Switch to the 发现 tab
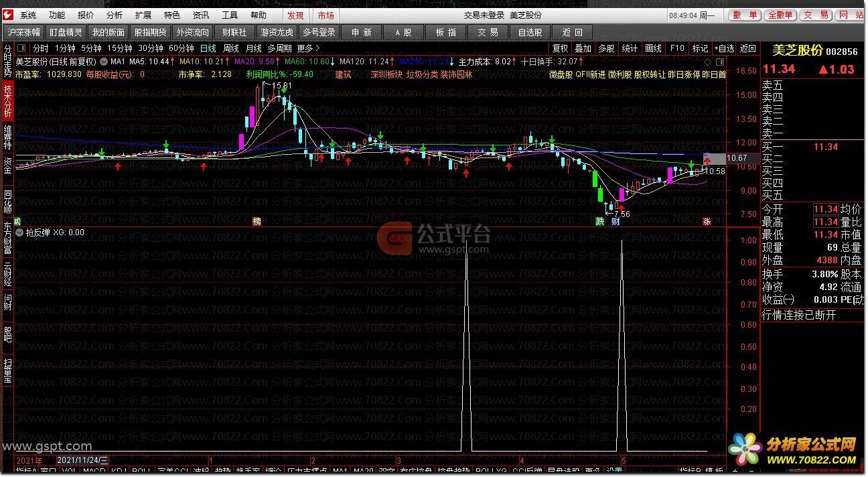Viewport: 868px width, 477px height. (x=295, y=15)
